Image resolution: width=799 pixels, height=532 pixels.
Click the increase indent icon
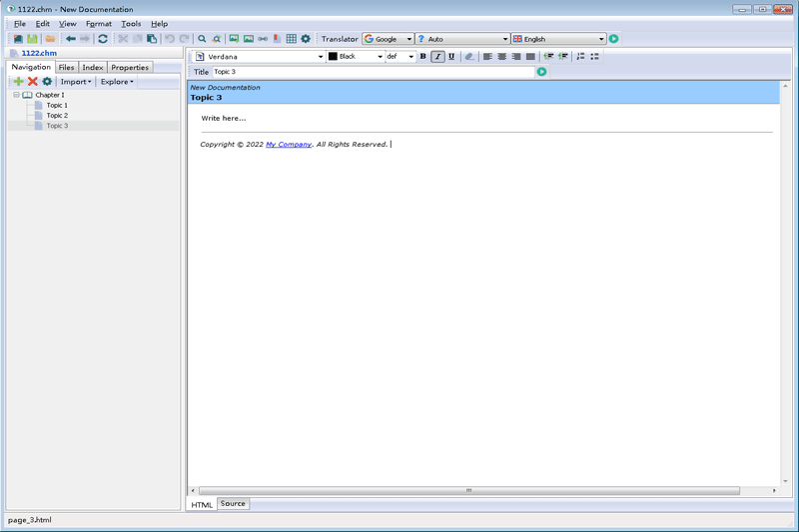point(562,57)
